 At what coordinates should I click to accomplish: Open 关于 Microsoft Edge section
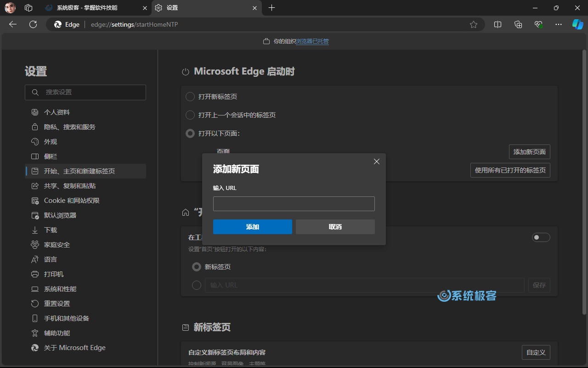(x=85, y=348)
